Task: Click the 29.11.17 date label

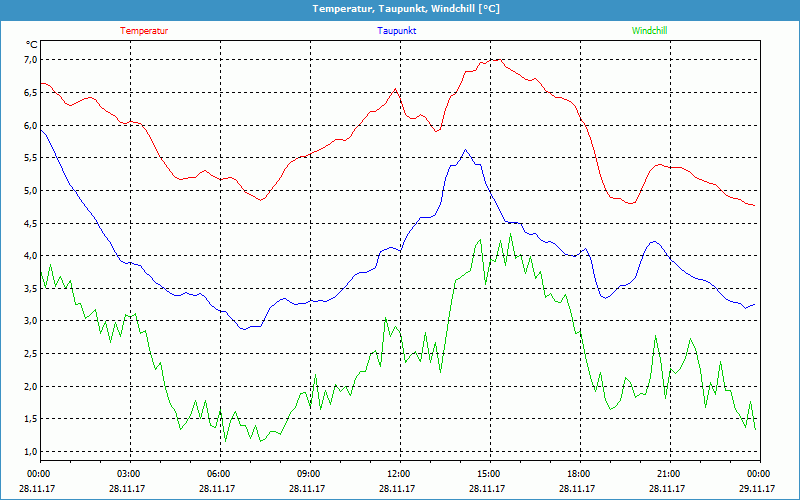Action: (x=758, y=489)
